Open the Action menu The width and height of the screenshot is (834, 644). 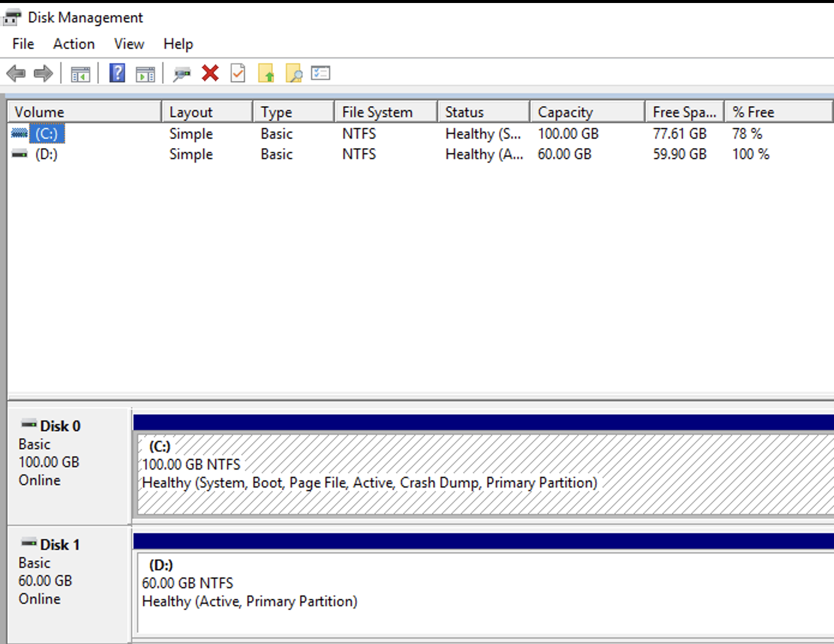point(73,43)
